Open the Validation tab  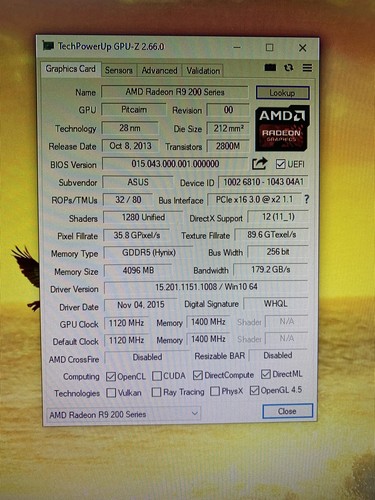pos(203,71)
